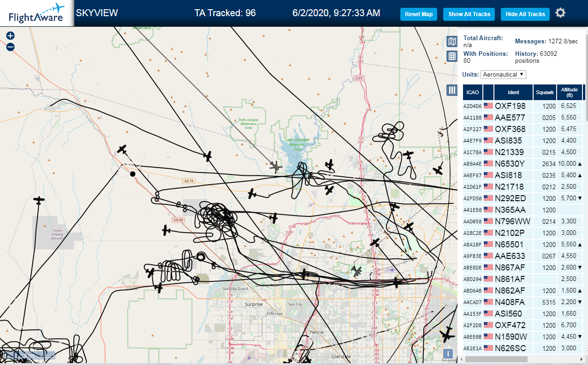Zoom out the map with minus icon

pos(10,47)
